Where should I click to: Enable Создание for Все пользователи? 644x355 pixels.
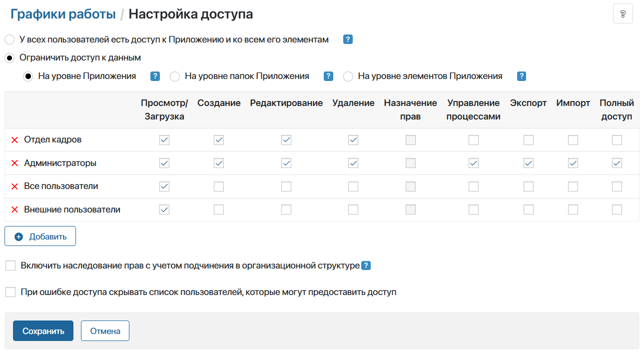click(x=219, y=186)
